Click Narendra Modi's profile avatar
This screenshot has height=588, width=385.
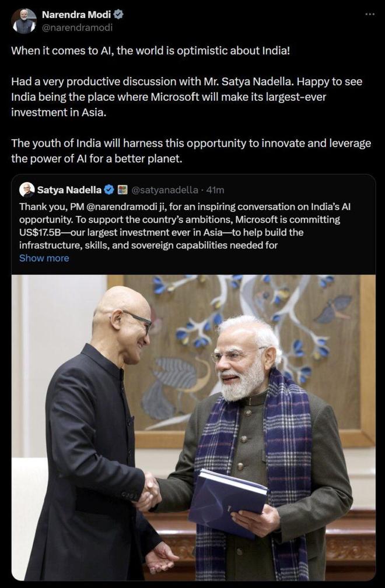(24, 22)
